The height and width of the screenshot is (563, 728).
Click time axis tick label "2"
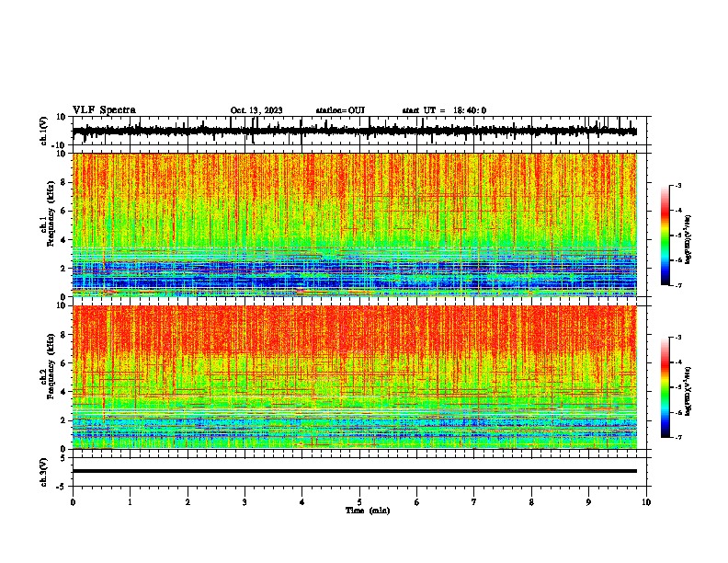coord(188,502)
